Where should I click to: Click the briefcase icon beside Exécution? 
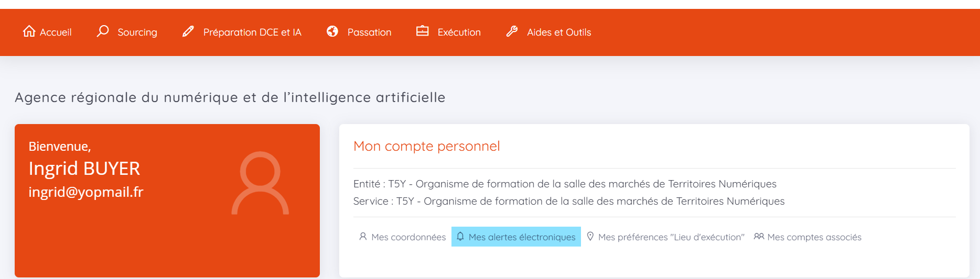(423, 31)
